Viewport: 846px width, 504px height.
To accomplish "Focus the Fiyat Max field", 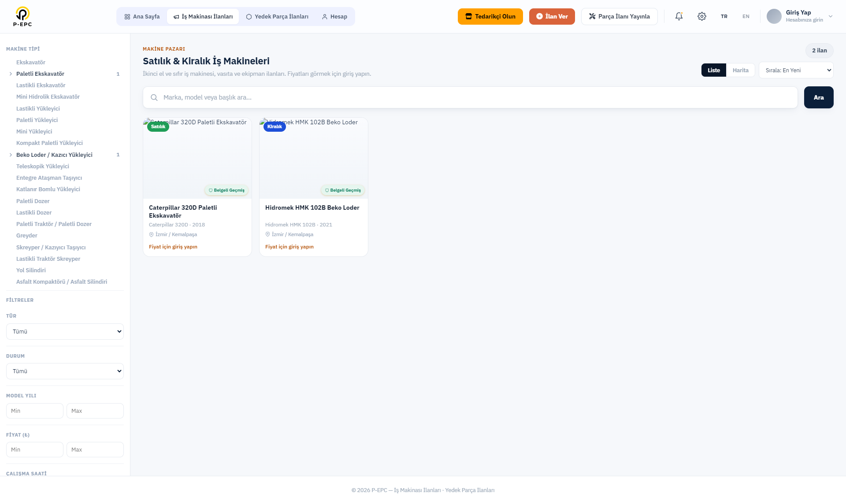I will click(x=95, y=449).
